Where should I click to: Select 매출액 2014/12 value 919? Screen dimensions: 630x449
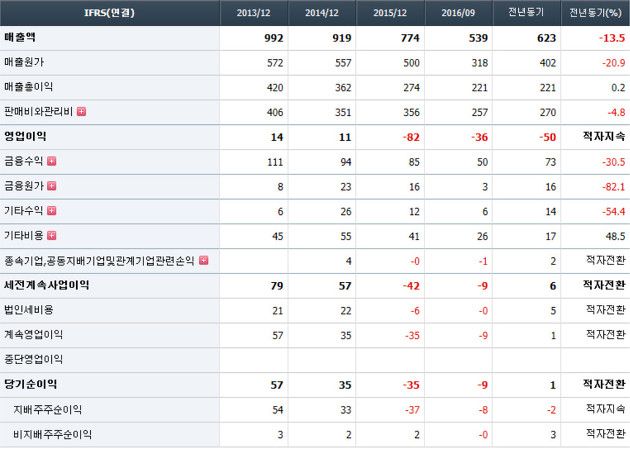342,38
